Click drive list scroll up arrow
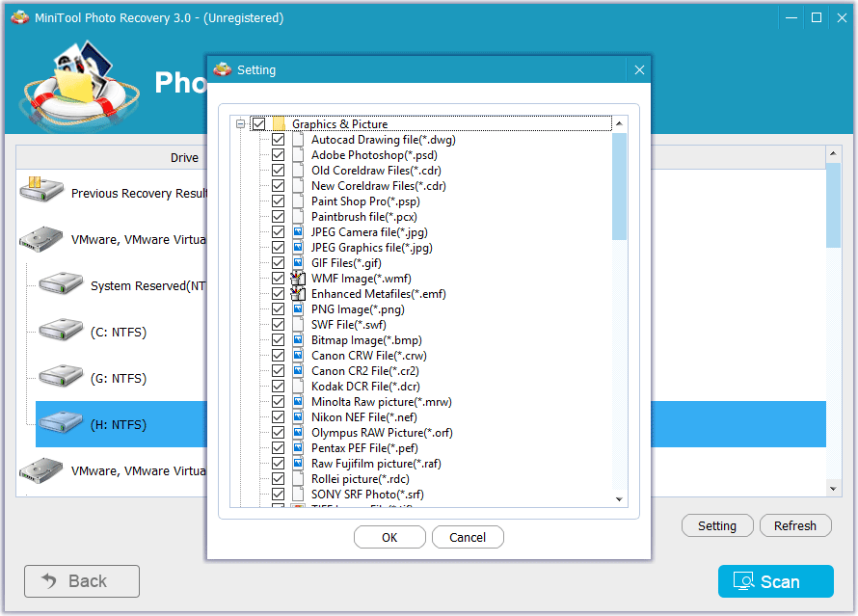858x616 pixels. (833, 153)
